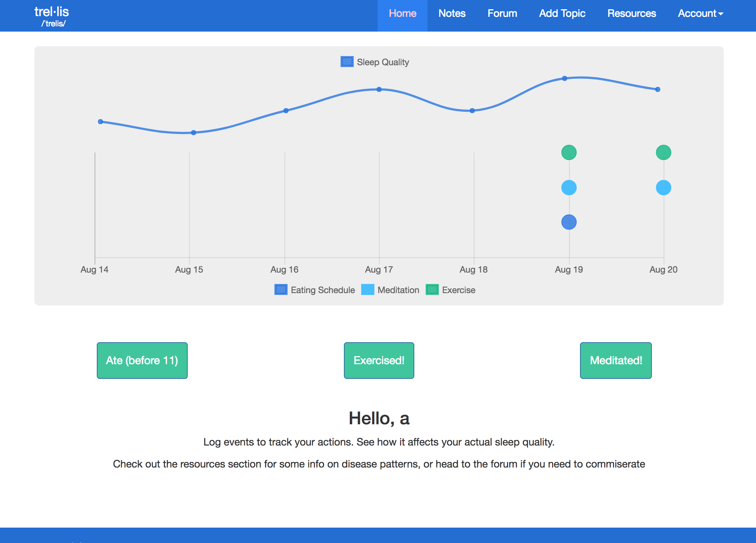Expand the Account dropdown menu

pyautogui.click(x=700, y=14)
